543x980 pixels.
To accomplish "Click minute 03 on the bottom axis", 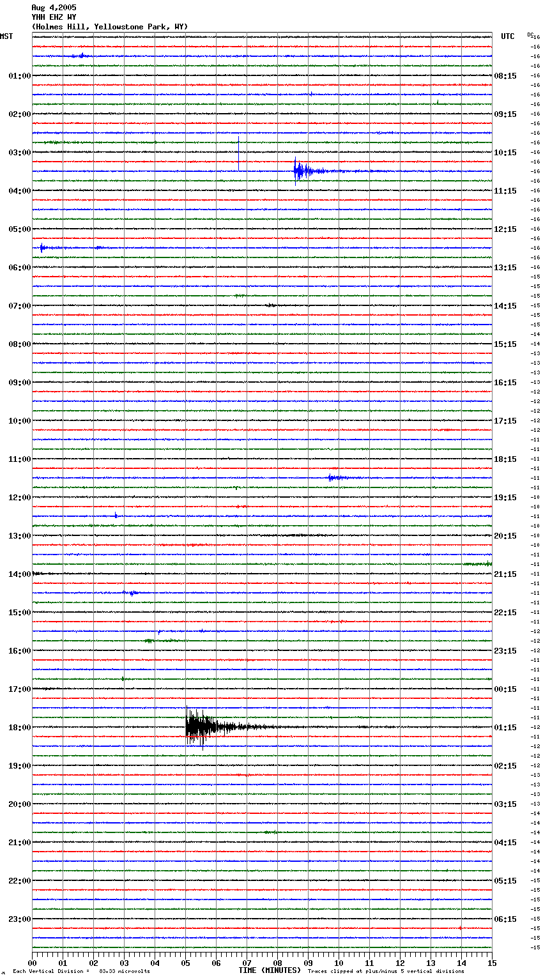I will (124, 963).
